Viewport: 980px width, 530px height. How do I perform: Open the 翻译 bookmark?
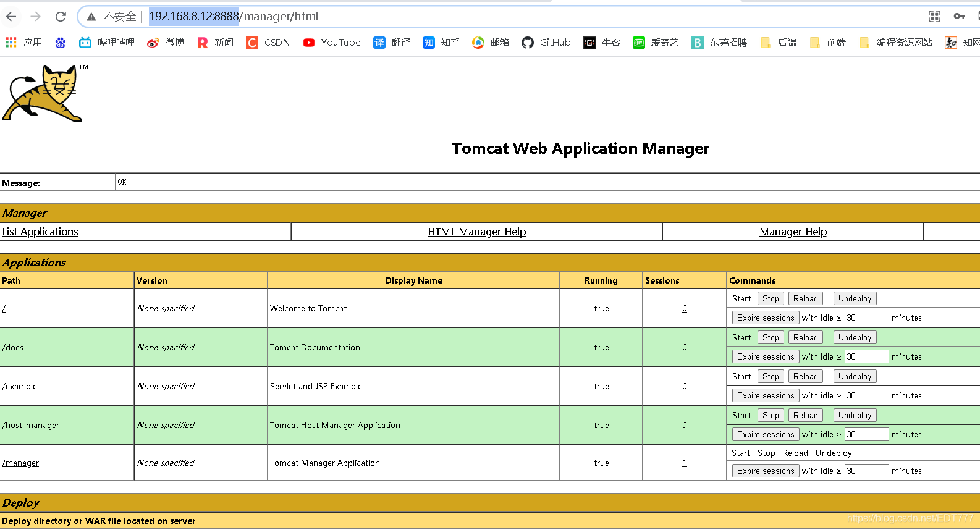392,43
